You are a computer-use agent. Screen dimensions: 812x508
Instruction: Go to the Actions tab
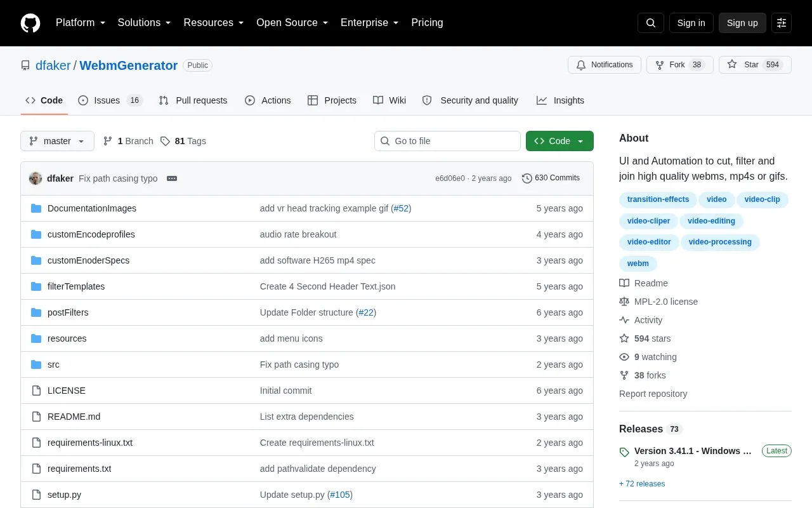click(x=268, y=100)
